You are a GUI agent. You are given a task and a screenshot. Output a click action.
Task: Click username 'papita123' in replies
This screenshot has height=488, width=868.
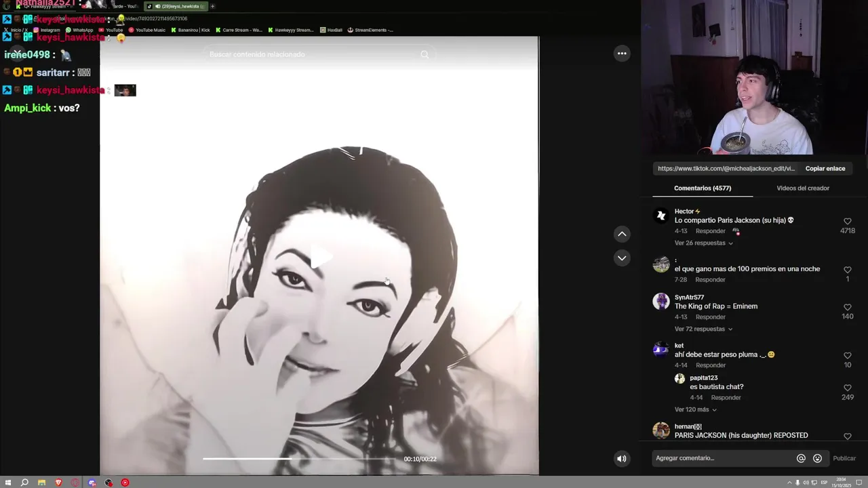point(703,378)
